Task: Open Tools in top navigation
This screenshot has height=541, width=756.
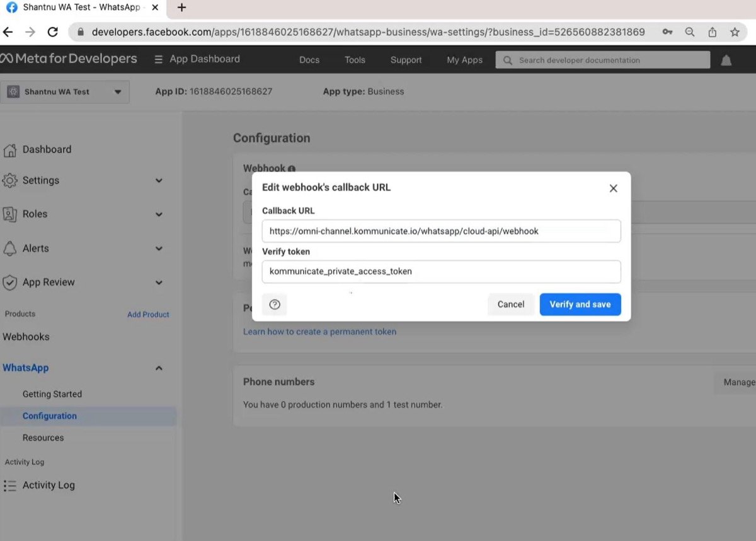Action: point(355,60)
